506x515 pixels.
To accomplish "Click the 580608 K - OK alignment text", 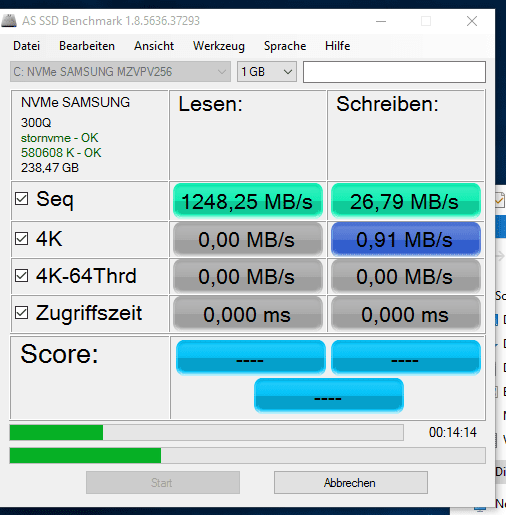I will click(61, 153).
